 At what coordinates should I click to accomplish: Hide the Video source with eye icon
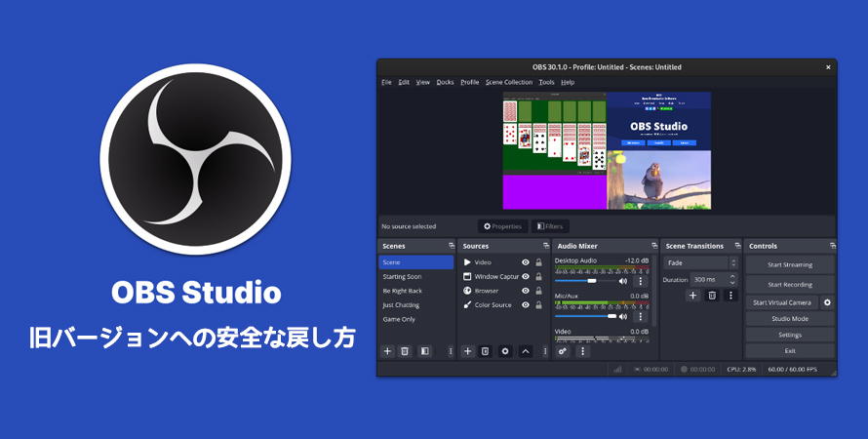pyautogui.click(x=526, y=262)
